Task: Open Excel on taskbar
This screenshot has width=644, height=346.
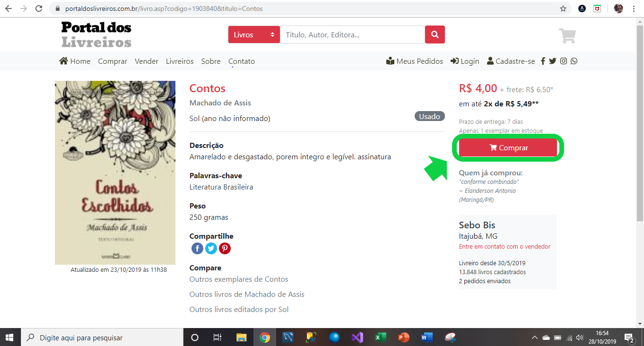Action: (x=380, y=337)
